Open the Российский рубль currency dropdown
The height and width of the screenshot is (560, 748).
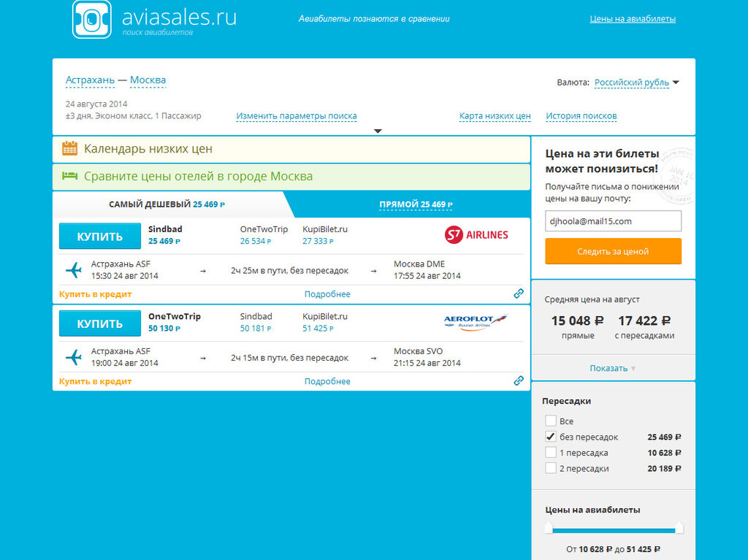pyautogui.click(x=636, y=83)
